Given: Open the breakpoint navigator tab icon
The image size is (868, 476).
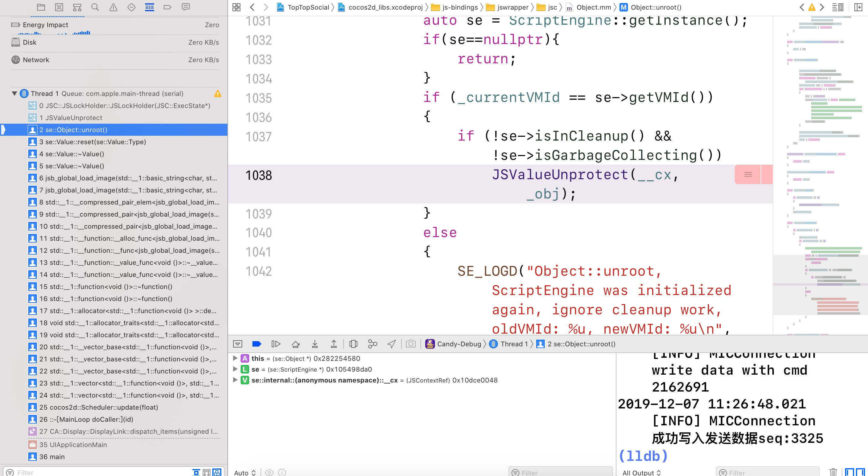Looking at the screenshot, I should pos(167,7).
